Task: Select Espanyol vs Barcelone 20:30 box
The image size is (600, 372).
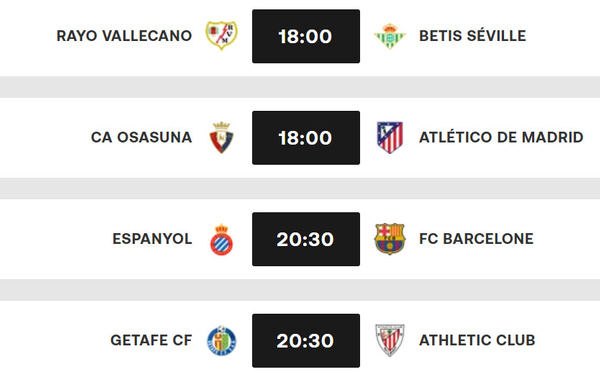Action: point(306,239)
